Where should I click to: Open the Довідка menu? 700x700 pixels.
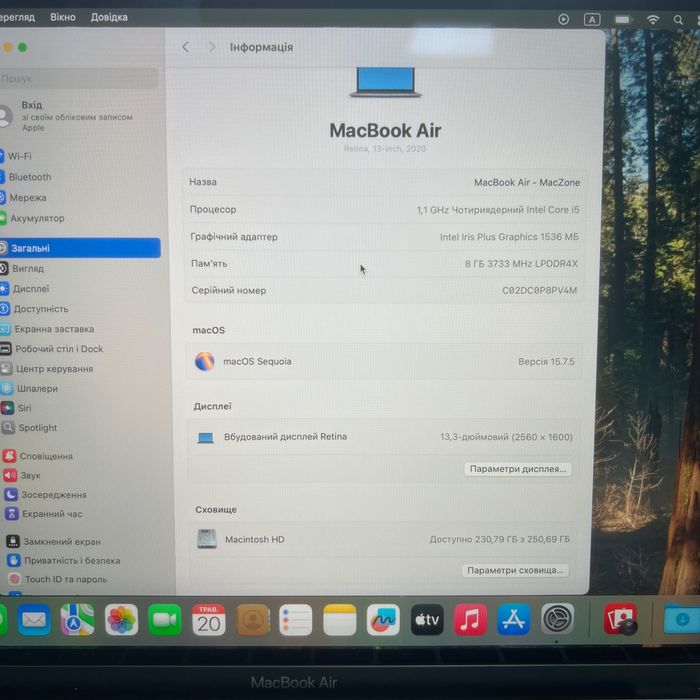(x=109, y=17)
